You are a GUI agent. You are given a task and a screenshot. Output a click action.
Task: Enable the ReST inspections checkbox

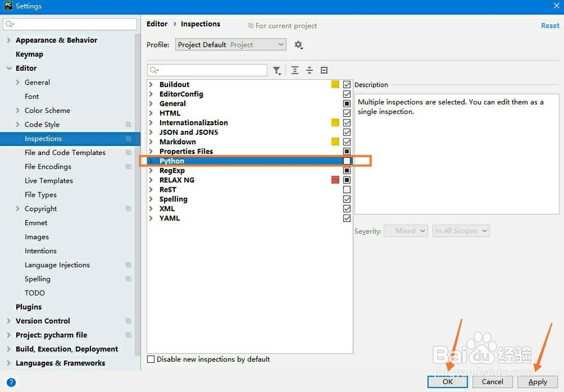click(347, 190)
